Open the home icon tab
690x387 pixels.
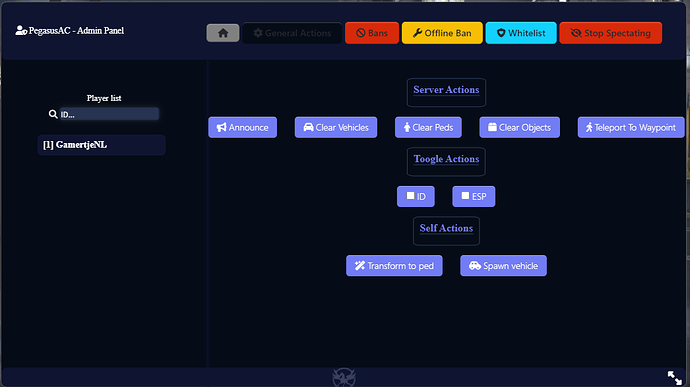click(x=223, y=33)
